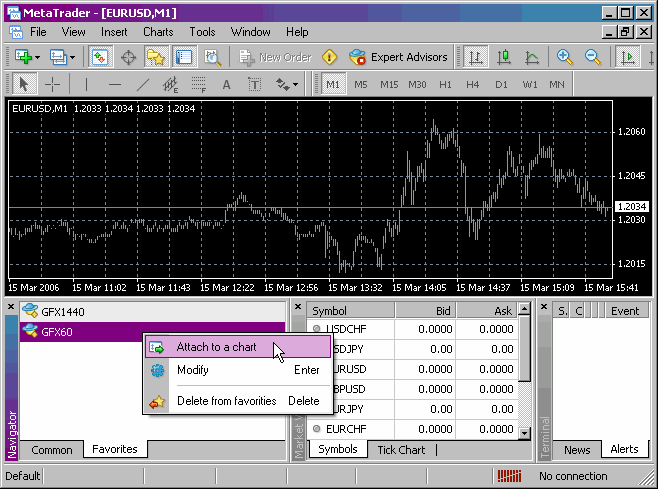Select the trendline drawing tool
The image size is (658, 489).
[x=143, y=85]
